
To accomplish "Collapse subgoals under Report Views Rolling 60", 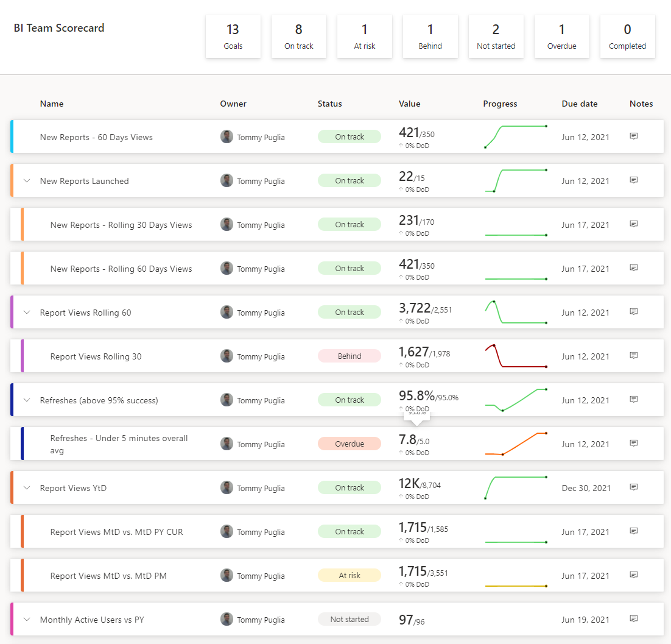I will click(27, 313).
